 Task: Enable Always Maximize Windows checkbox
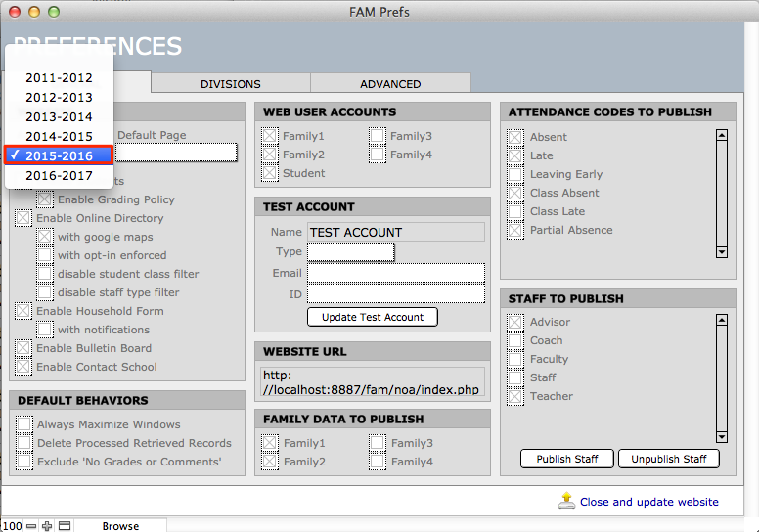pos(24,424)
